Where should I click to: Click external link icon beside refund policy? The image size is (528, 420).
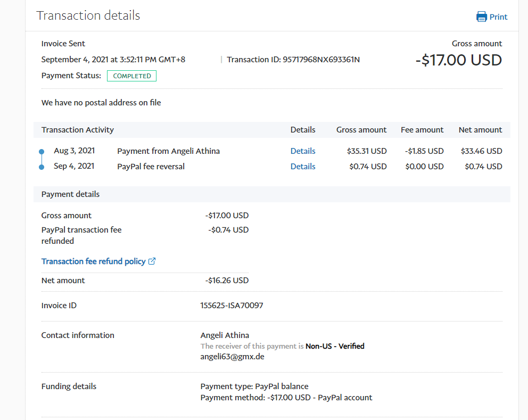click(152, 261)
